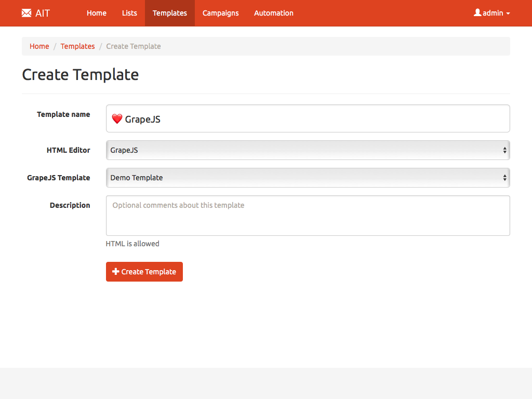Image resolution: width=532 pixels, height=399 pixels.
Task: Click the Description field label
Action: 70,205
